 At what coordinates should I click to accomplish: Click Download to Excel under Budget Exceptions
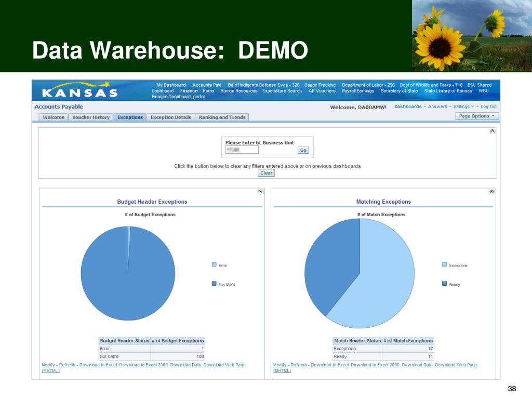pyautogui.click(x=98, y=365)
